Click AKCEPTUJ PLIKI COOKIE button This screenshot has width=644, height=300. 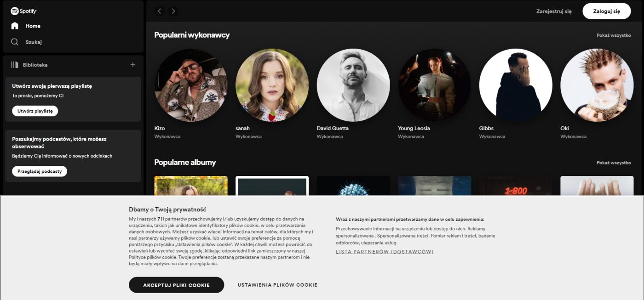[x=176, y=285]
